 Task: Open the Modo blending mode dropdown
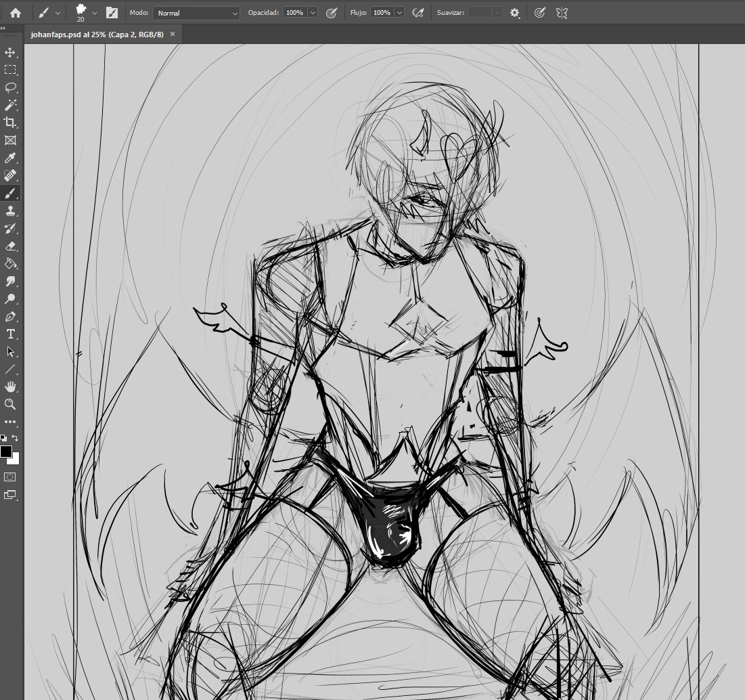pos(196,13)
